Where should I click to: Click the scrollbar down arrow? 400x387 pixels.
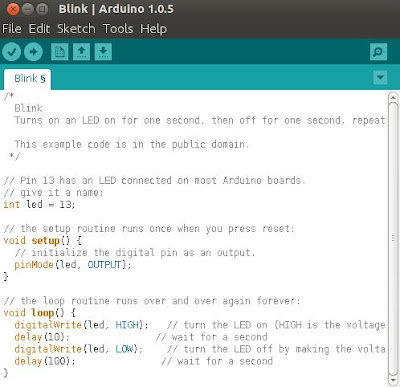[393, 380]
